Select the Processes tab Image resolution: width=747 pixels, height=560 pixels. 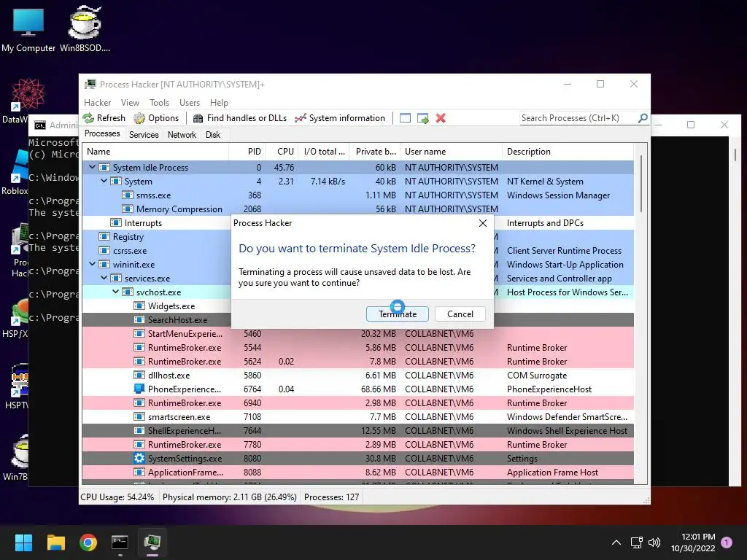point(102,134)
